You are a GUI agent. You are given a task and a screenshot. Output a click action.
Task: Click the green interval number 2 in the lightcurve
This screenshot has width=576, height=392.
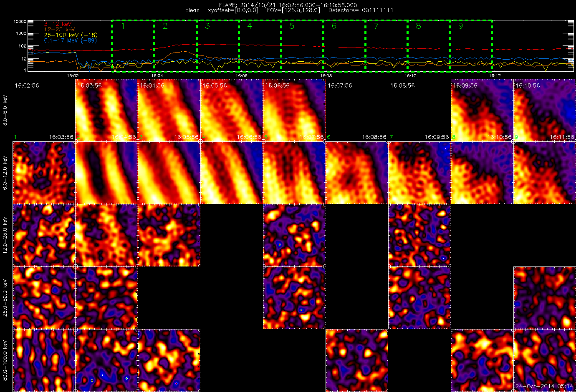165,26
